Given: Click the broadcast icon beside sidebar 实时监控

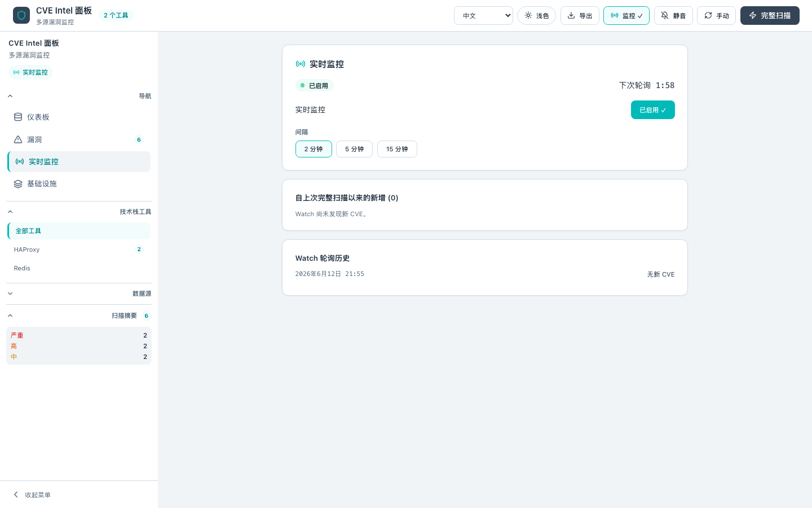Looking at the screenshot, I should pos(20,161).
